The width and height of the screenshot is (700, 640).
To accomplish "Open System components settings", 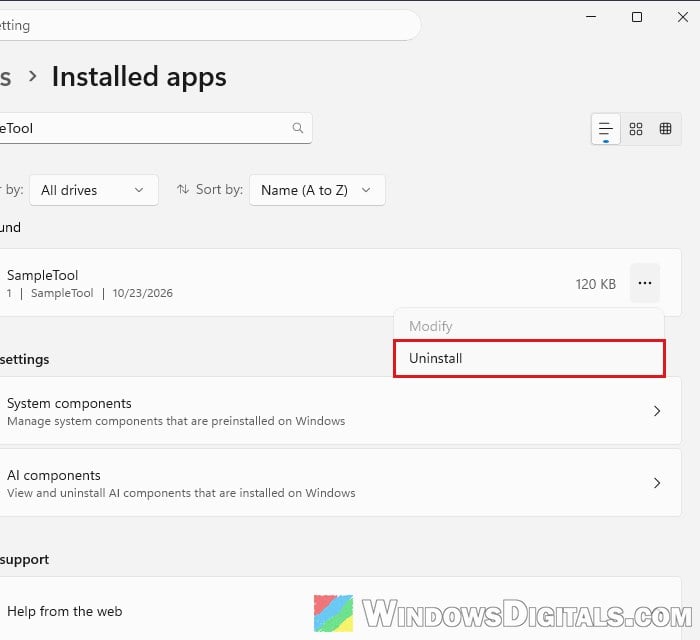I will point(340,411).
